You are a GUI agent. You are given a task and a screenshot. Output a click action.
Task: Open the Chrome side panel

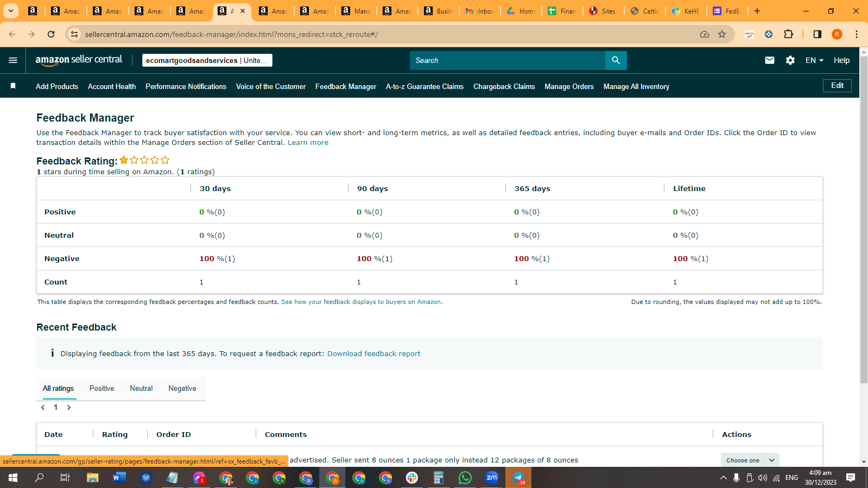(x=818, y=34)
